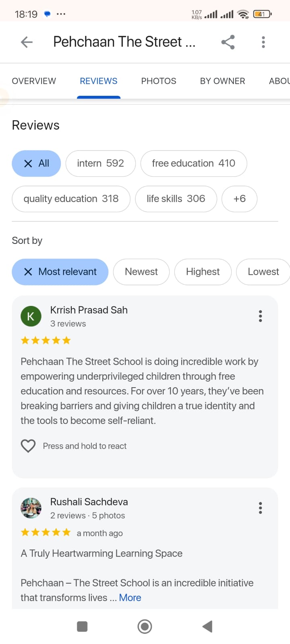The width and height of the screenshot is (290, 644).
Task: Open Rushali Sachdeva's profile picture
Action: (x=31, y=508)
